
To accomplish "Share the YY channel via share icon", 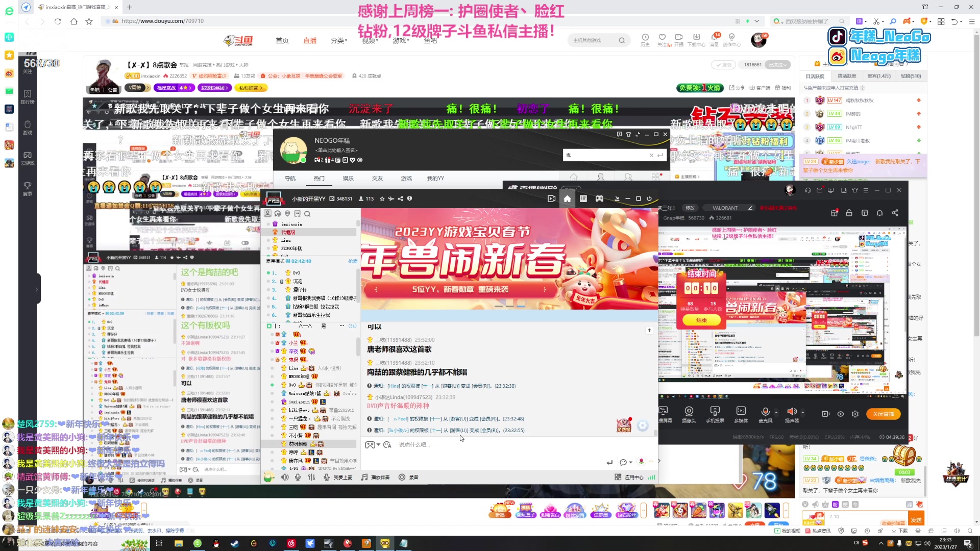I will pyautogui.click(x=400, y=199).
